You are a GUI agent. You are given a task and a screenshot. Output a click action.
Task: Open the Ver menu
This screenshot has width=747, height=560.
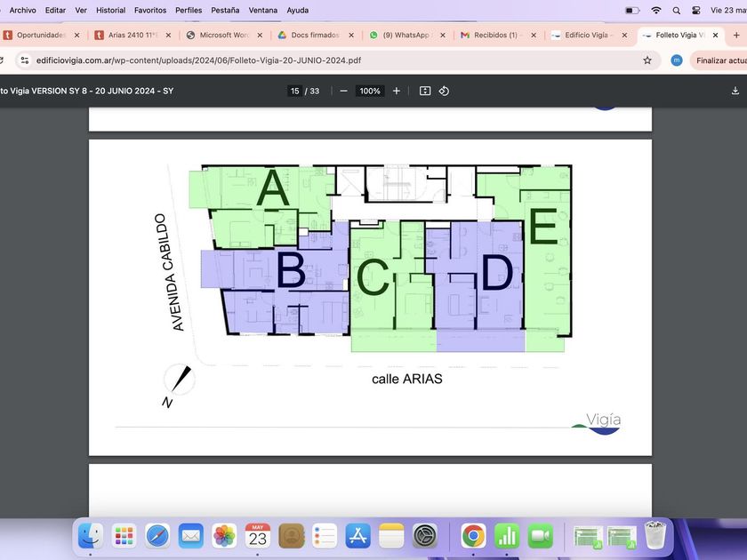coord(81,10)
